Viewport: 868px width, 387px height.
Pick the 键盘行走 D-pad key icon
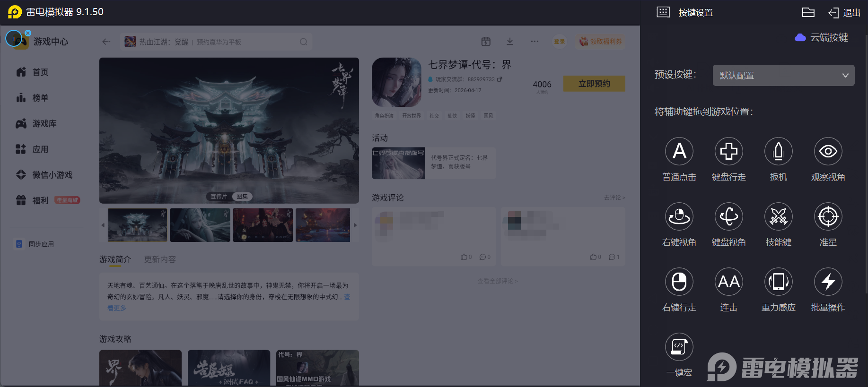point(729,151)
